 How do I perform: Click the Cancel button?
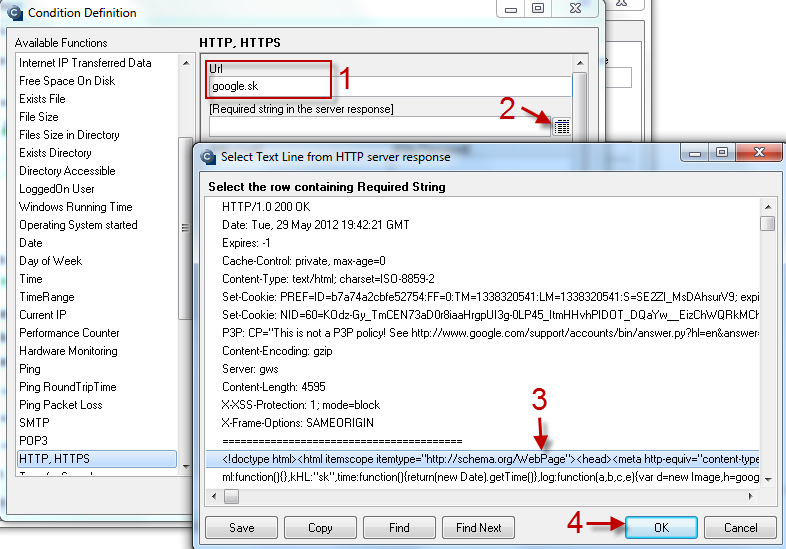pyautogui.click(x=740, y=527)
